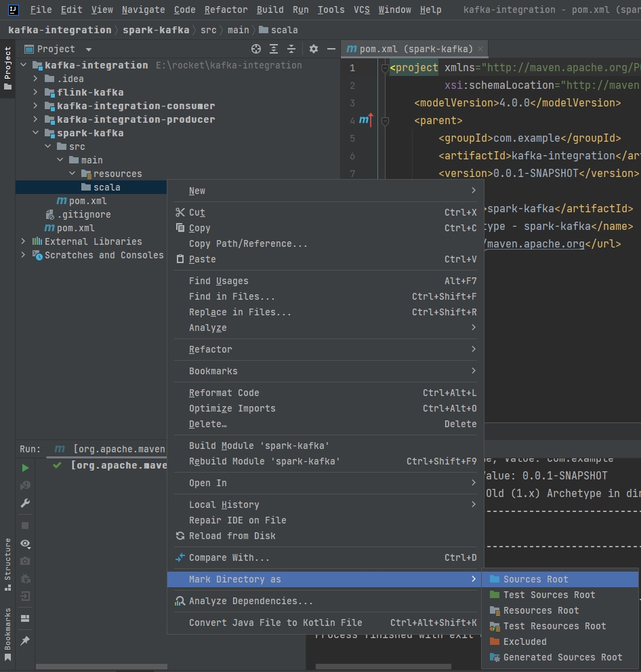The image size is (641, 672).
Task: Click the Collapse All icon in Project panel
Action: (291, 49)
